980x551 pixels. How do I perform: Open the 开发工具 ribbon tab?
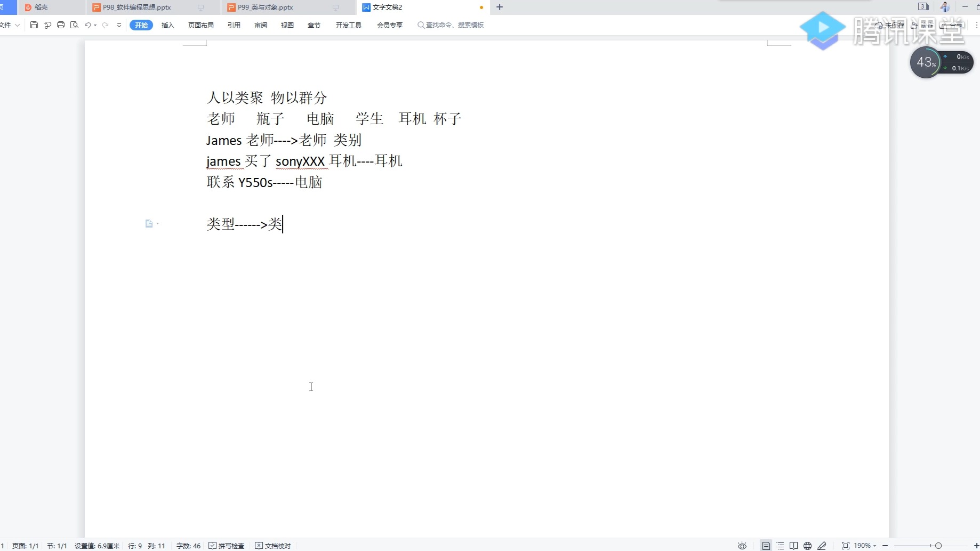coord(349,25)
